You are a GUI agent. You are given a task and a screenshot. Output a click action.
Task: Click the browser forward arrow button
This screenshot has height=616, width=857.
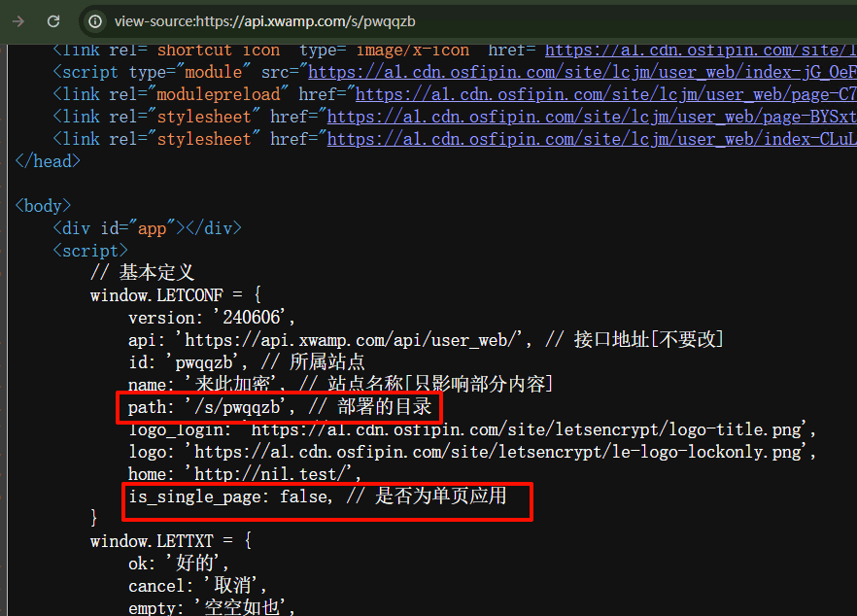click(x=18, y=20)
